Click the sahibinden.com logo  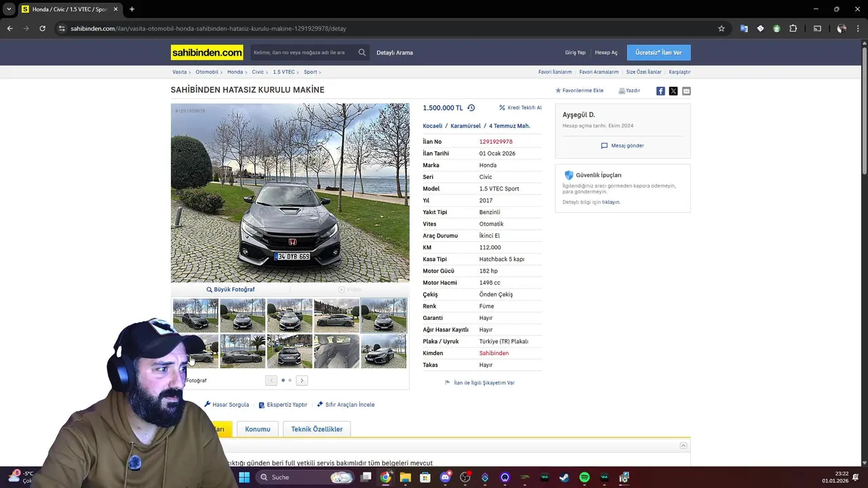tap(207, 52)
